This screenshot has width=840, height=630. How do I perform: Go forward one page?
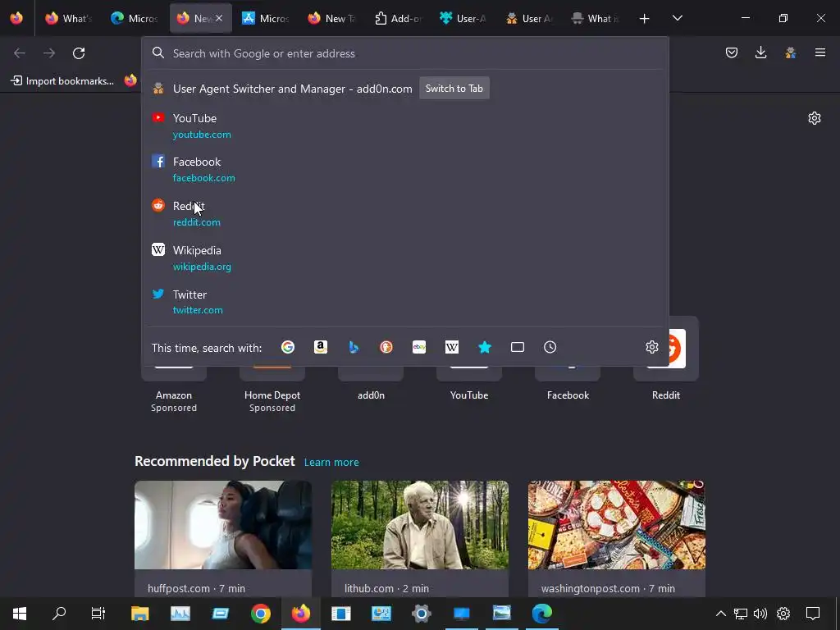[x=49, y=53]
